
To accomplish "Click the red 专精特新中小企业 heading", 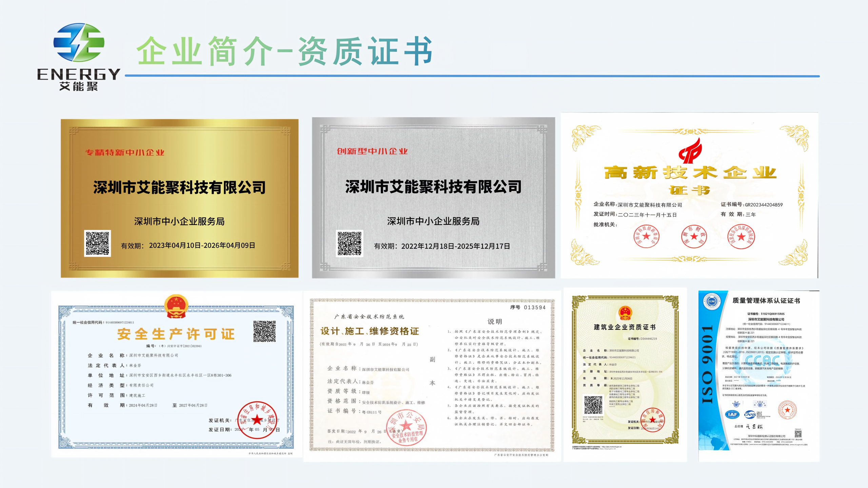I will 125,152.
